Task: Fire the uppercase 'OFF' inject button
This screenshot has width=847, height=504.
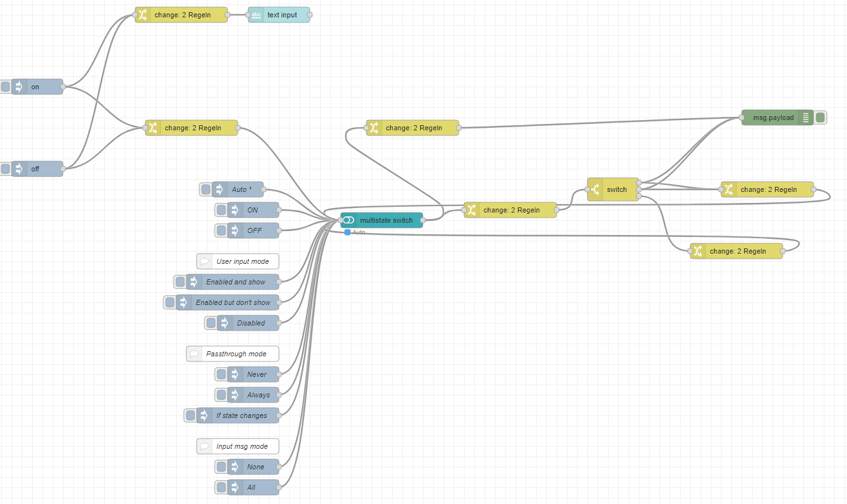Action: point(221,230)
